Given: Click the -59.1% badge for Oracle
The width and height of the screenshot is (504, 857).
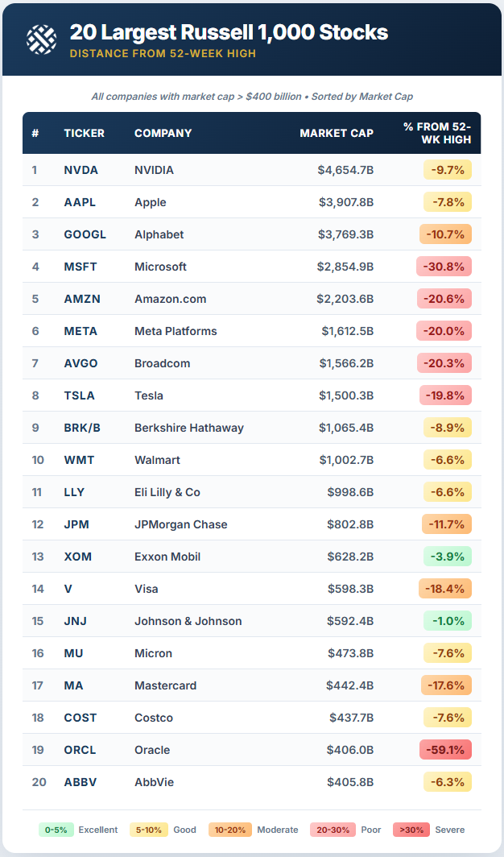Looking at the screenshot, I should (445, 750).
